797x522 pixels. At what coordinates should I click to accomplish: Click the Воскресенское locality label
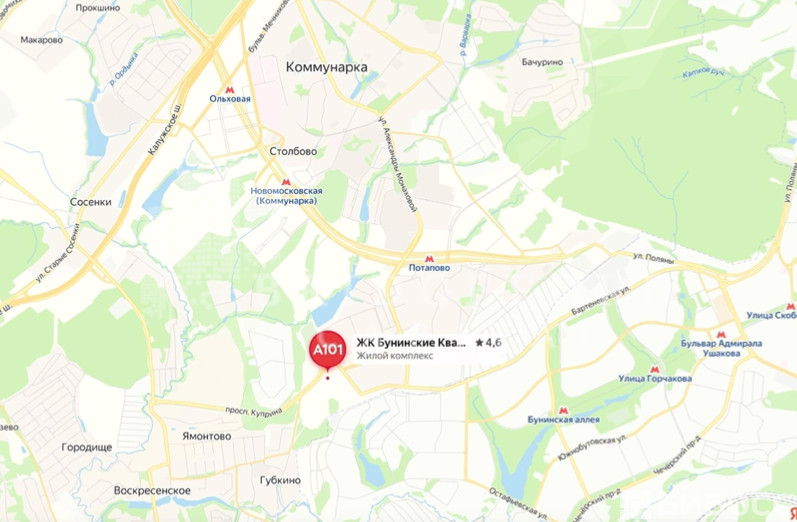(x=152, y=491)
